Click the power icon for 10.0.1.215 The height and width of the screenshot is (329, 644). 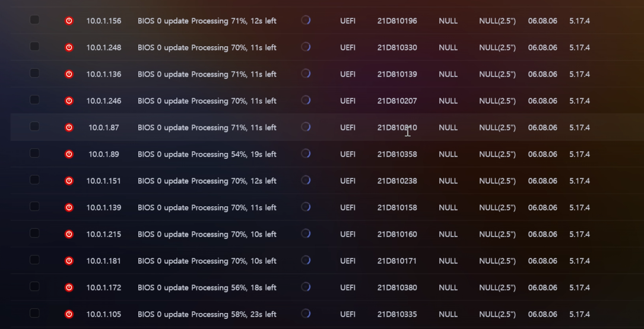coord(69,234)
